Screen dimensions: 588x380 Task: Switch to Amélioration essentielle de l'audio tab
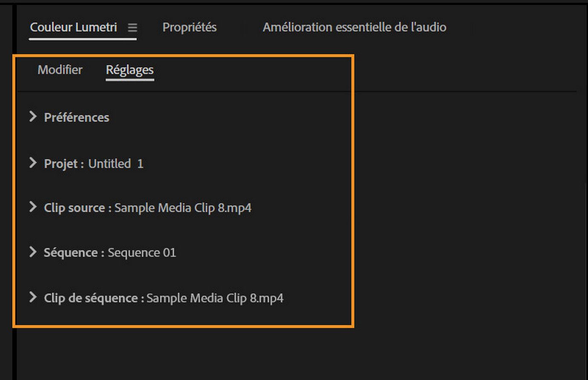pos(354,27)
